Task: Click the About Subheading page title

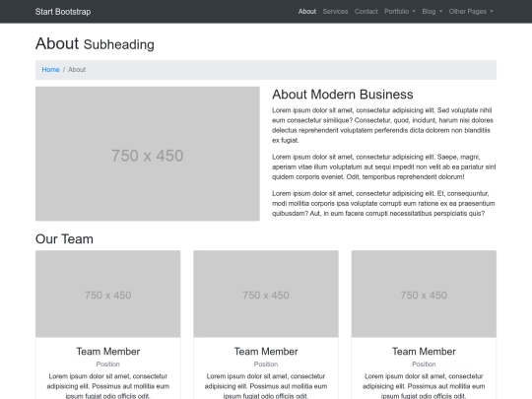Action: (95, 43)
